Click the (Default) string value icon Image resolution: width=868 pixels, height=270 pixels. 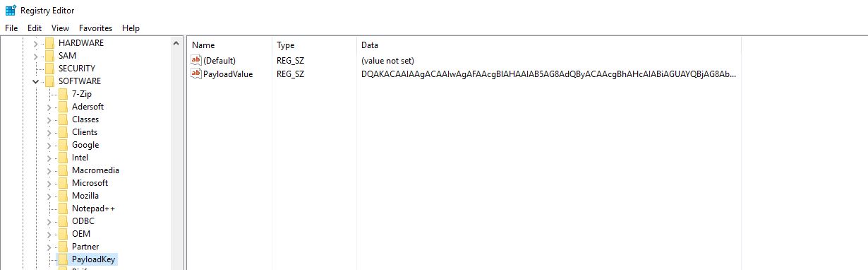click(x=196, y=61)
